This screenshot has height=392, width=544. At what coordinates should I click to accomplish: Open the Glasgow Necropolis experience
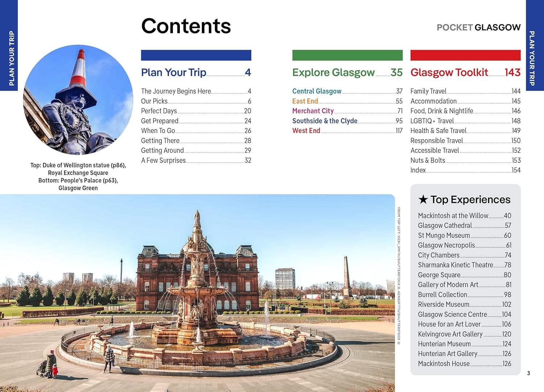(447, 245)
